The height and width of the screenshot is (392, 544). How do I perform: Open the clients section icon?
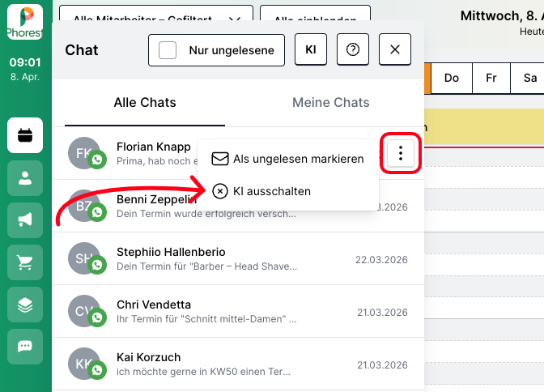point(25,177)
